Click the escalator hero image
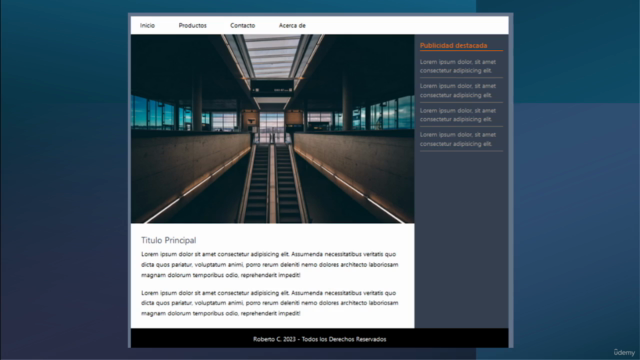 coord(273,129)
